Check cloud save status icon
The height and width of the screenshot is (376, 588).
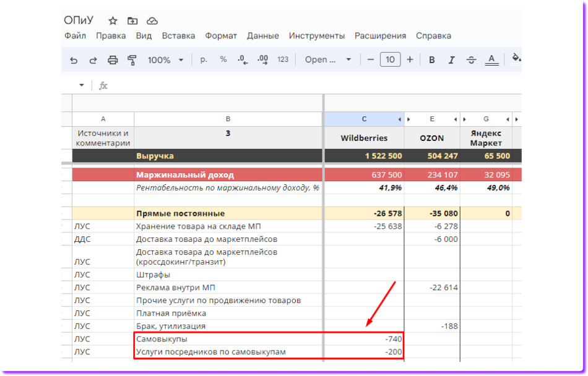pyautogui.click(x=152, y=20)
